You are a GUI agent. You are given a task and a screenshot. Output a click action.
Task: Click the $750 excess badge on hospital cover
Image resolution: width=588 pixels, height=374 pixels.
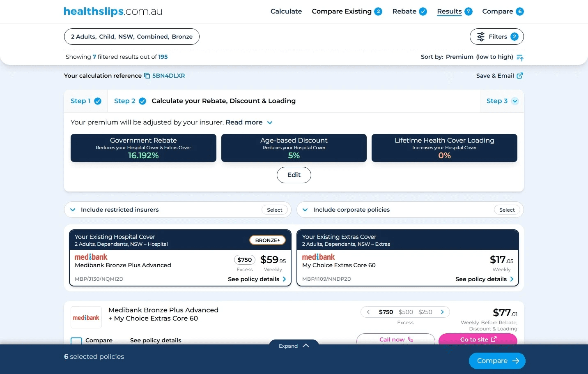point(245,260)
